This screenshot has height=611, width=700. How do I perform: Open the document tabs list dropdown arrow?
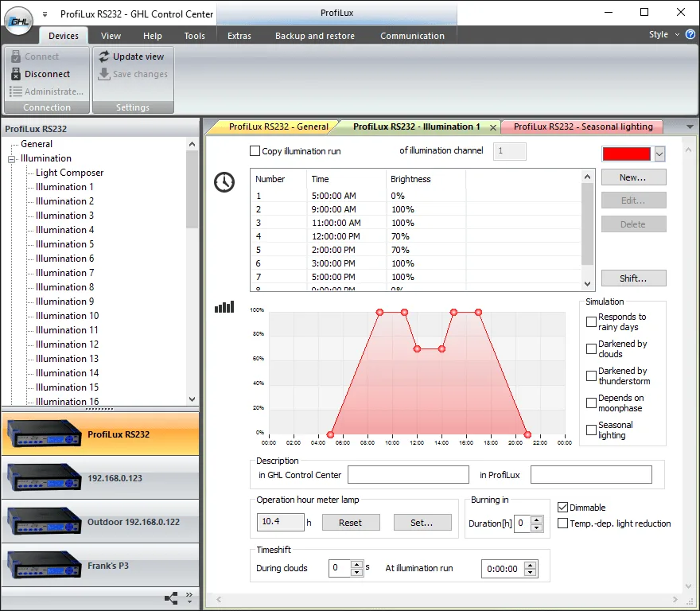coord(690,126)
